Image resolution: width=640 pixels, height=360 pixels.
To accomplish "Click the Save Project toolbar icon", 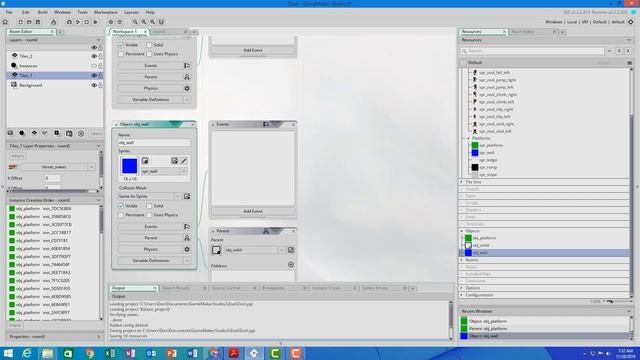I will (x=38, y=22).
